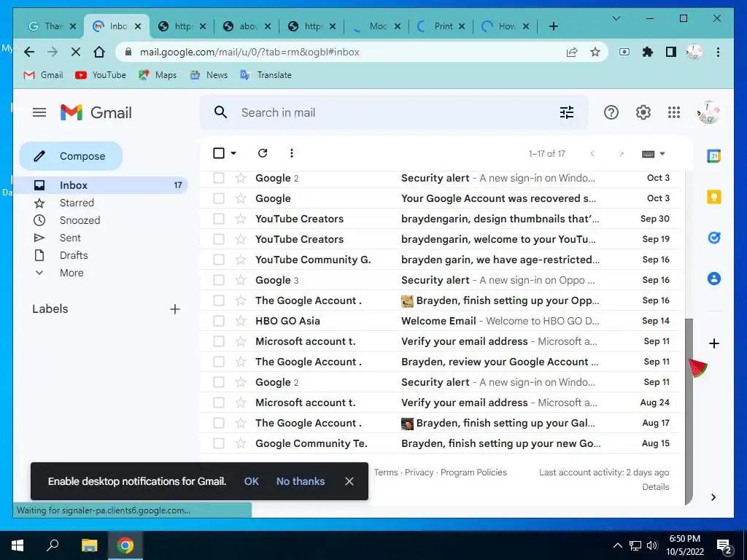Open Google Tasks side panel icon

click(x=713, y=238)
